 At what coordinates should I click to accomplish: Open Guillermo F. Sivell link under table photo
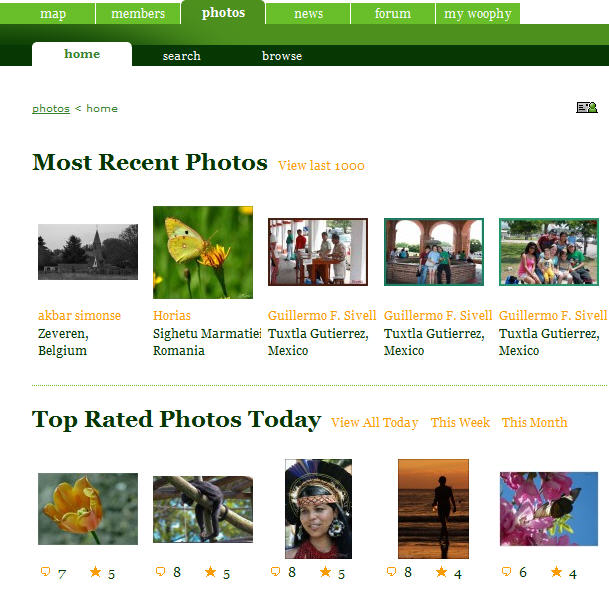point(322,315)
